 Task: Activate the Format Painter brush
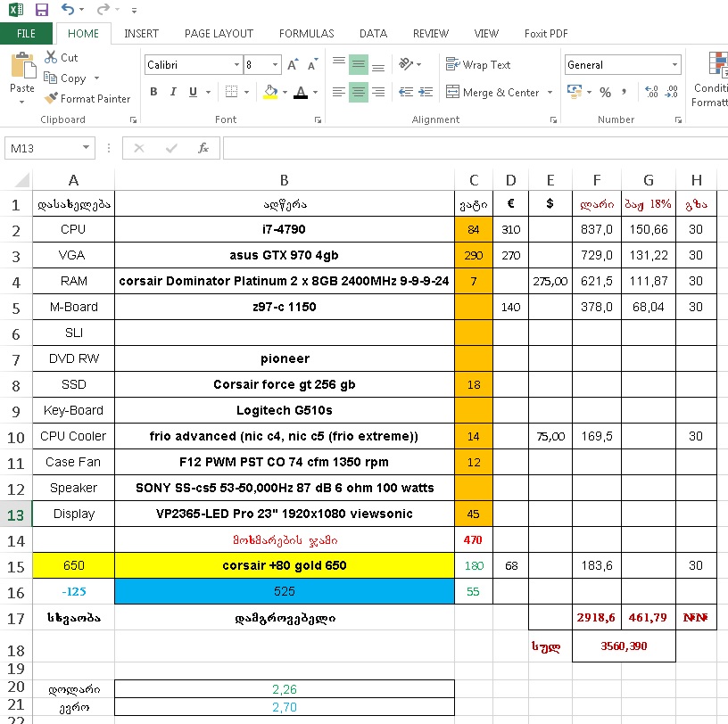[51, 98]
